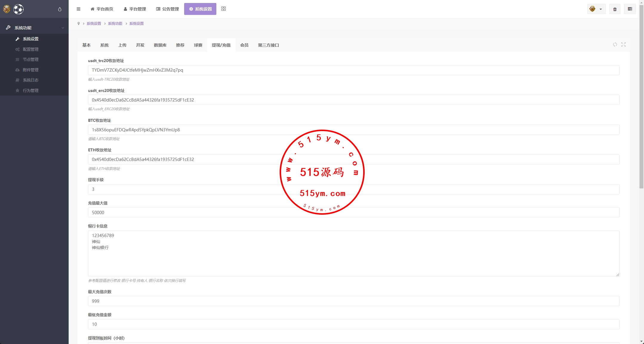Open 系统日志 in the sidebar
The width and height of the screenshot is (644, 344).
31,80
